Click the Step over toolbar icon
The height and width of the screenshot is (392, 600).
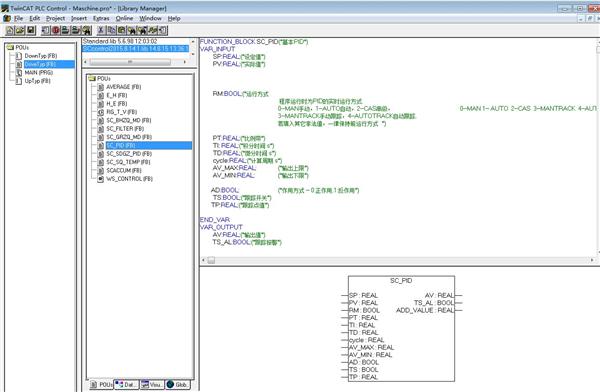click(66, 30)
